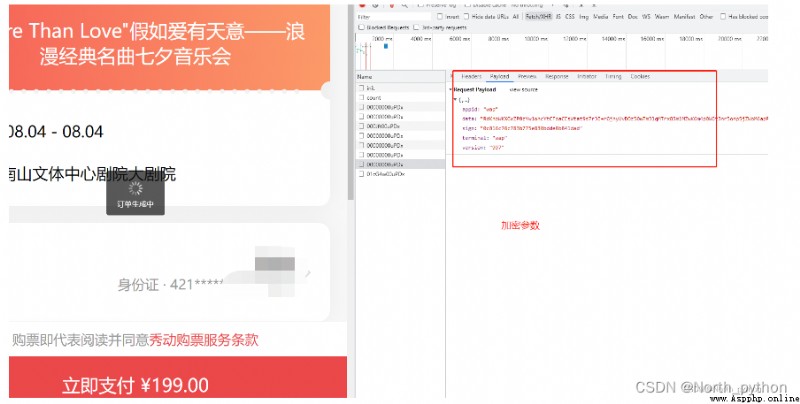This screenshot has height=404, width=800.
Task: Filter requests by Manifest type
Action: coord(684,17)
